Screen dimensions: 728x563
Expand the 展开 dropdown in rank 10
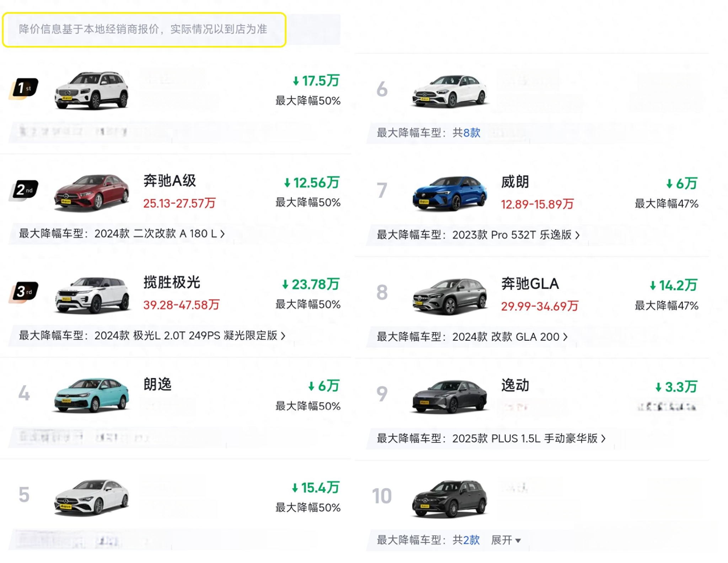click(x=506, y=540)
